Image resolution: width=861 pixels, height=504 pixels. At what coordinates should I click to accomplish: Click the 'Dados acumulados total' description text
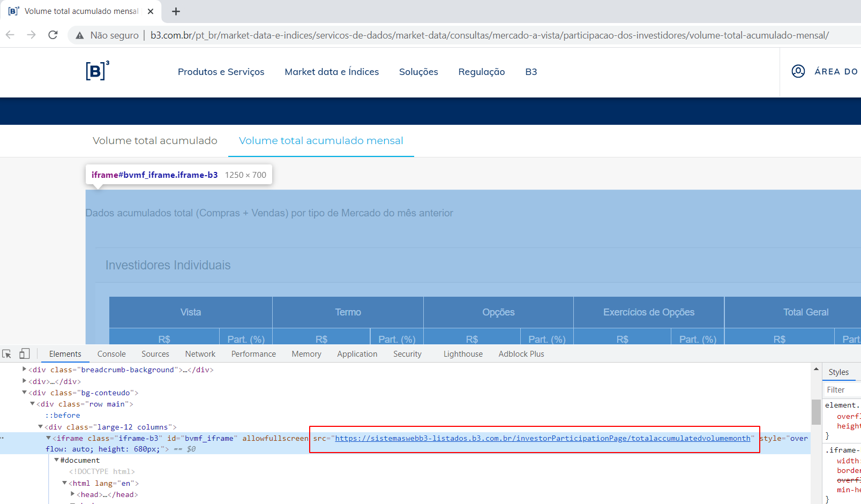[269, 213]
